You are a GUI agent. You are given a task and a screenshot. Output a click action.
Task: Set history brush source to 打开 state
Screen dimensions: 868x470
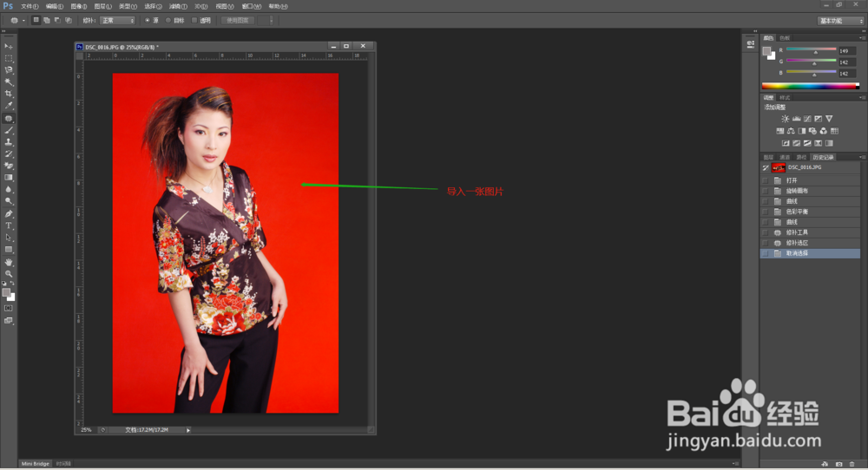[766, 180]
